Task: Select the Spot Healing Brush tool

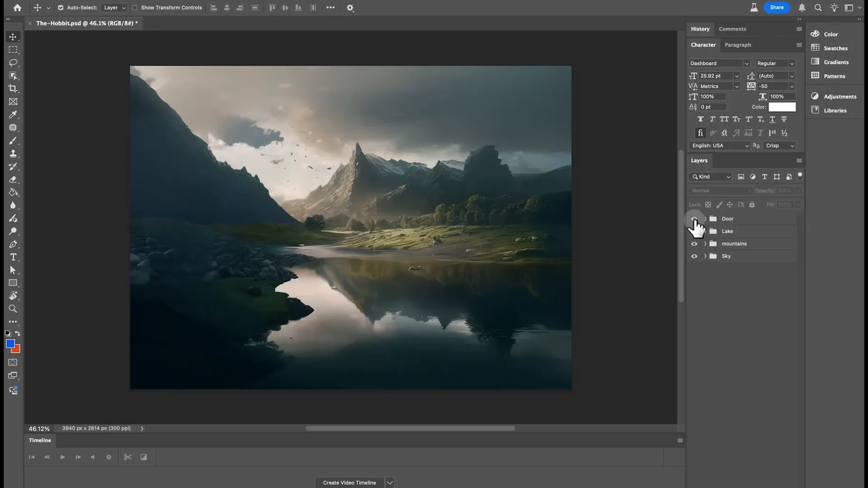Action: 13,127
